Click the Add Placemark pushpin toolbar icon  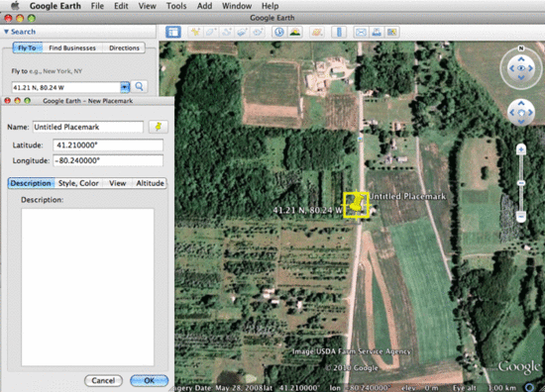pyautogui.click(x=195, y=33)
